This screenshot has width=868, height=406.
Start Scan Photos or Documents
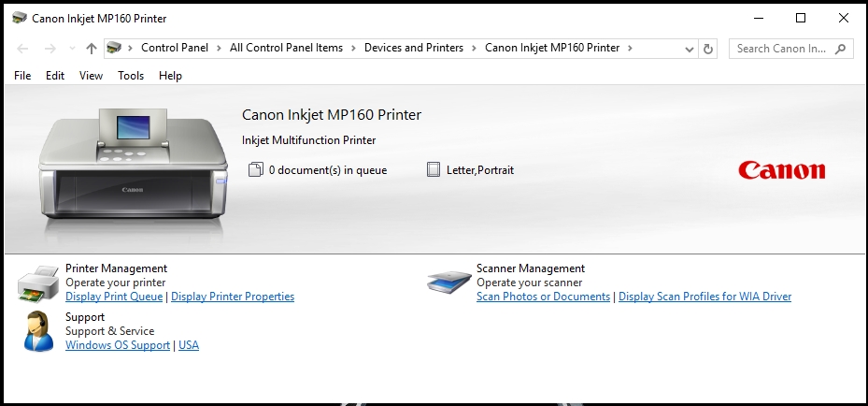point(543,297)
